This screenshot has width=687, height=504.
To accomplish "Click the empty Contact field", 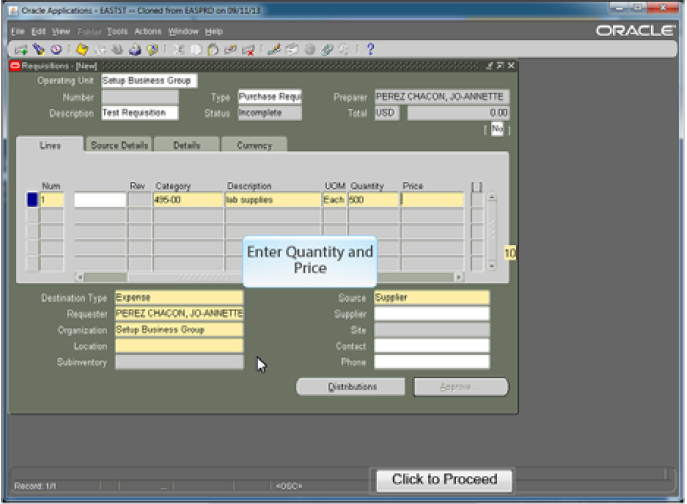I will [432, 346].
